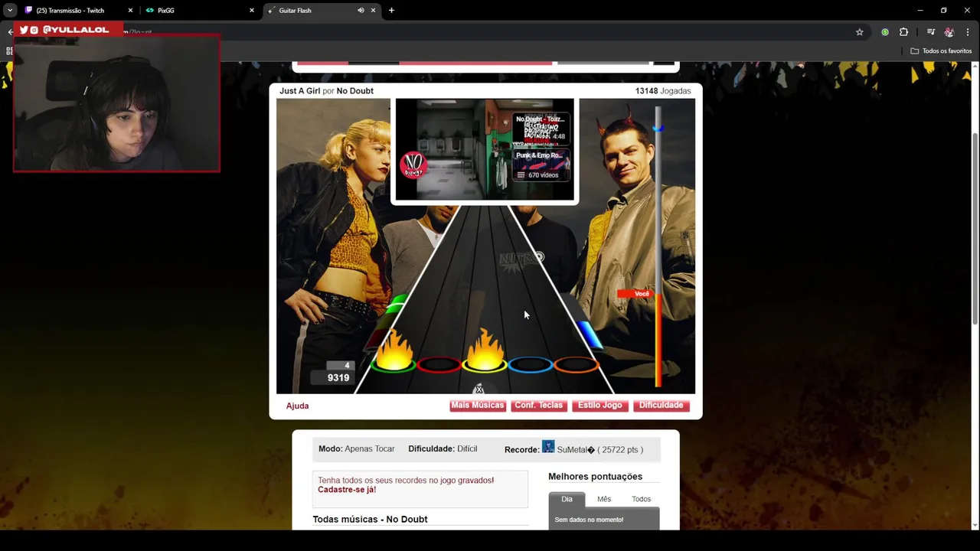Viewport: 980px width, 551px height.
Task: Click the No Doubt video card thumbnail
Action: coord(541,129)
